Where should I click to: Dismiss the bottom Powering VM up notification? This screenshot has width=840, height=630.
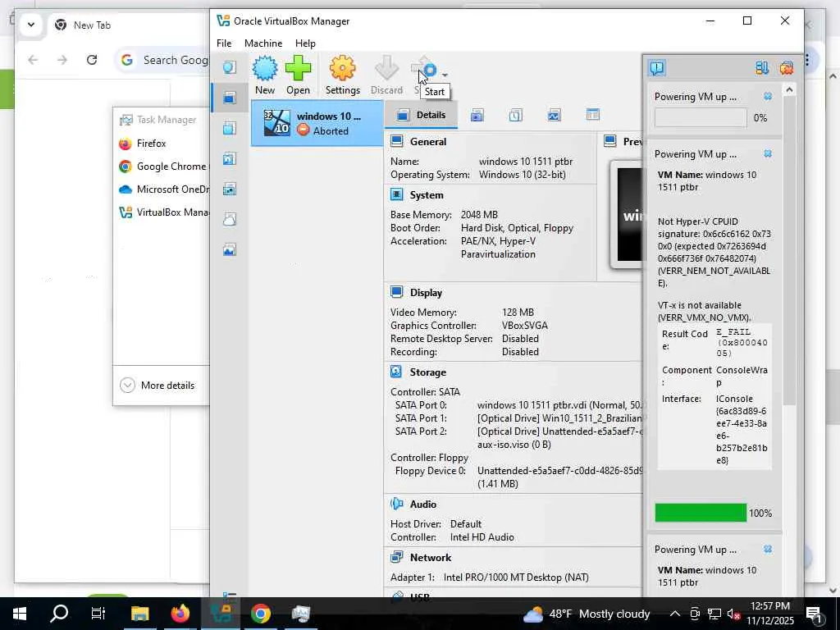pyautogui.click(x=768, y=549)
